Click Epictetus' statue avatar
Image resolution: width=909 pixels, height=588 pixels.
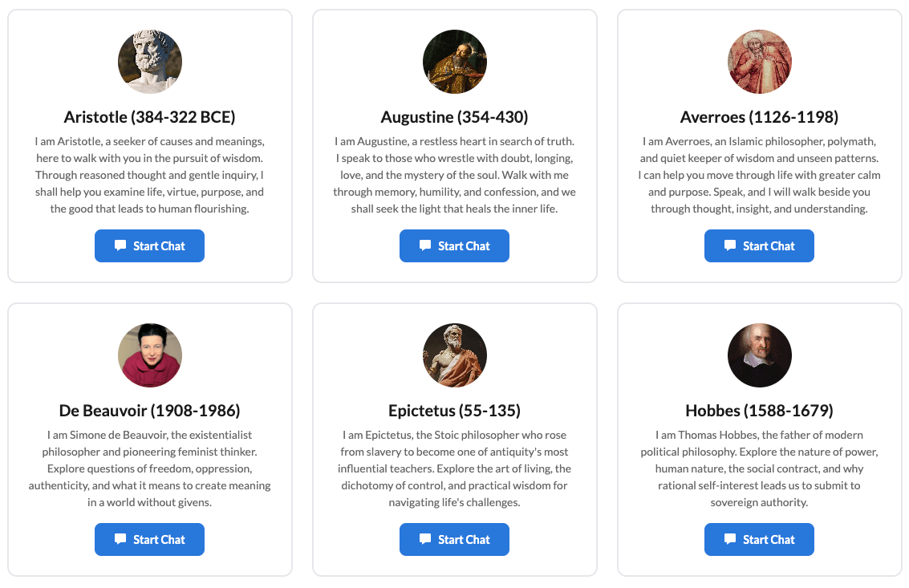(x=455, y=355)
